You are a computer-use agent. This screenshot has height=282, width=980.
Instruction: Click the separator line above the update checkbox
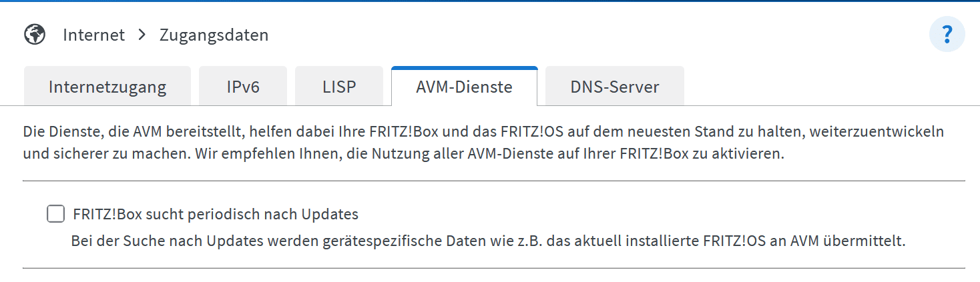494,181
